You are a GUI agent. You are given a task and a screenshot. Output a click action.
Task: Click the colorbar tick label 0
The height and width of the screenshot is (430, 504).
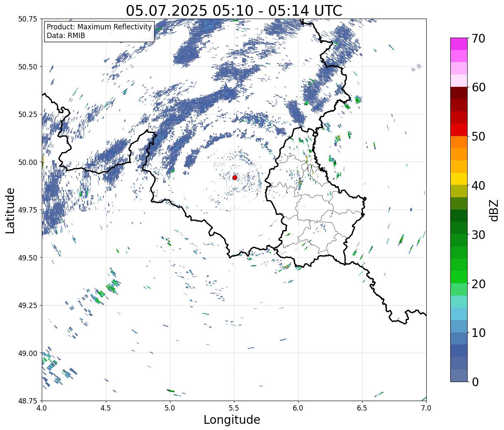coord(475,382)
